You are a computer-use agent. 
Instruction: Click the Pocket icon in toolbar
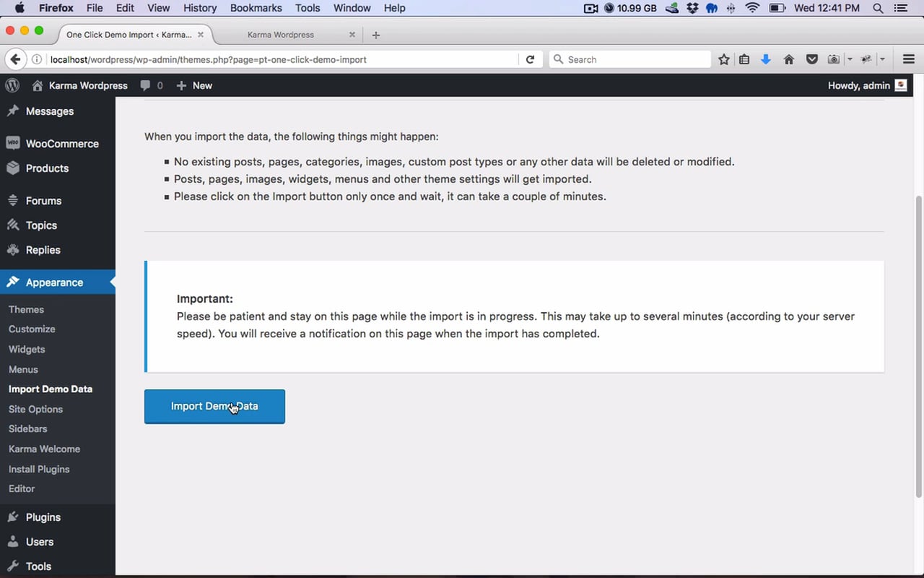tap(812, 59)
